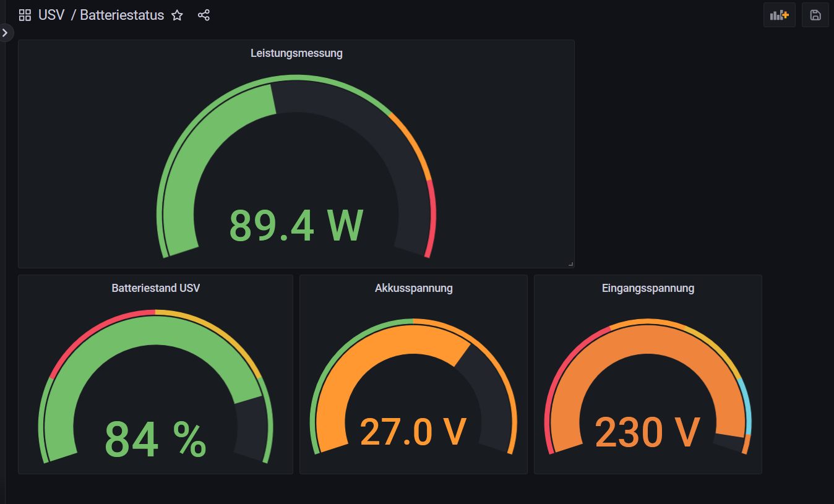Screen dimensions: 834x504
Task: Open the share dashboard dialog
Action: pos(204,15)
